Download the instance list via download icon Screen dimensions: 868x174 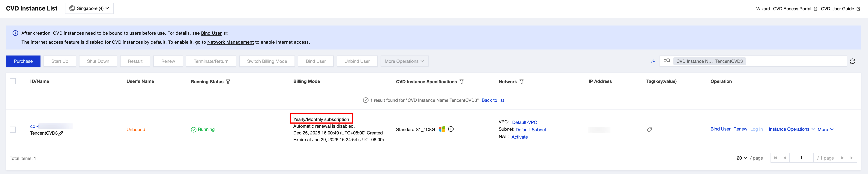pos(654,61)
